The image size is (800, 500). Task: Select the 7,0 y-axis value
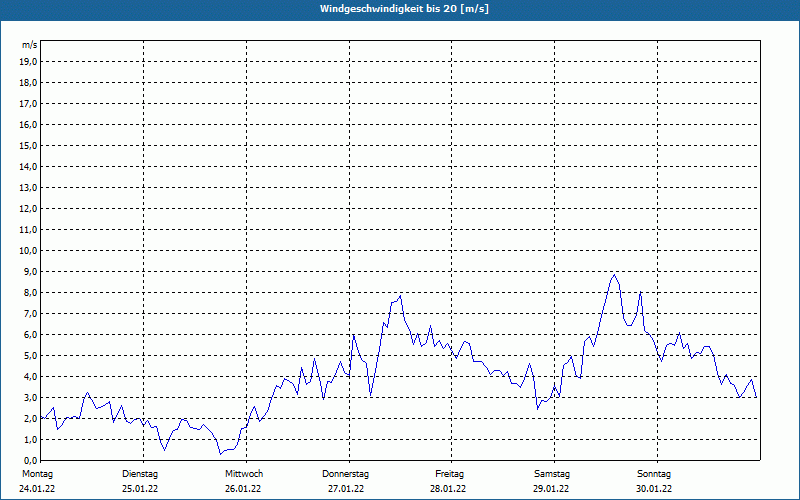pos(30,313)
